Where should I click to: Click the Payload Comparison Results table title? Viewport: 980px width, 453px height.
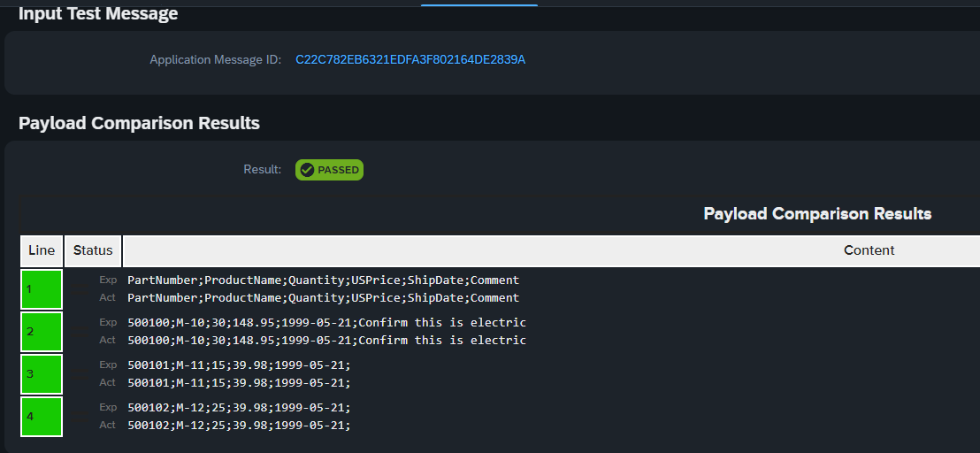tap(817, 214)
